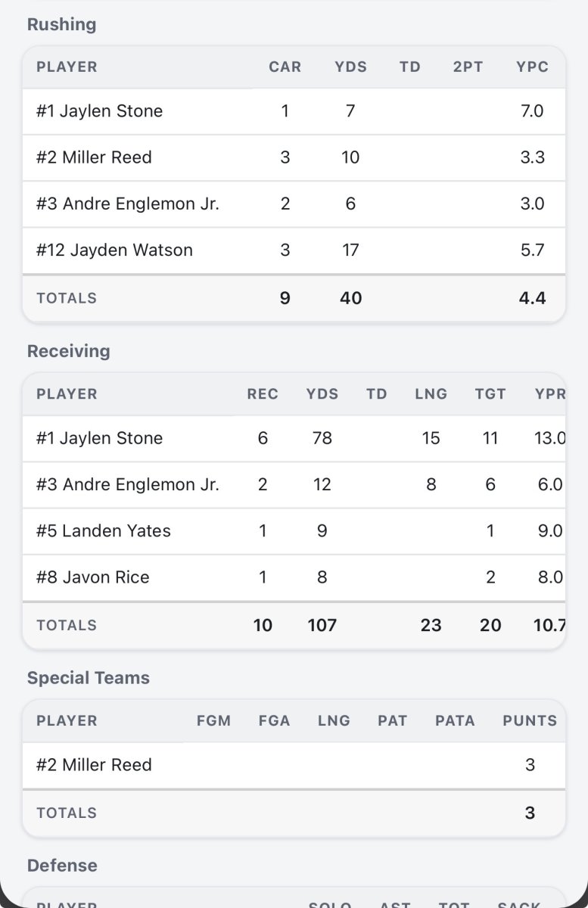The width and height of the screenshot is (588, 908).
Task: Open Landen Yates receiving row
Action: pos(294,530)
